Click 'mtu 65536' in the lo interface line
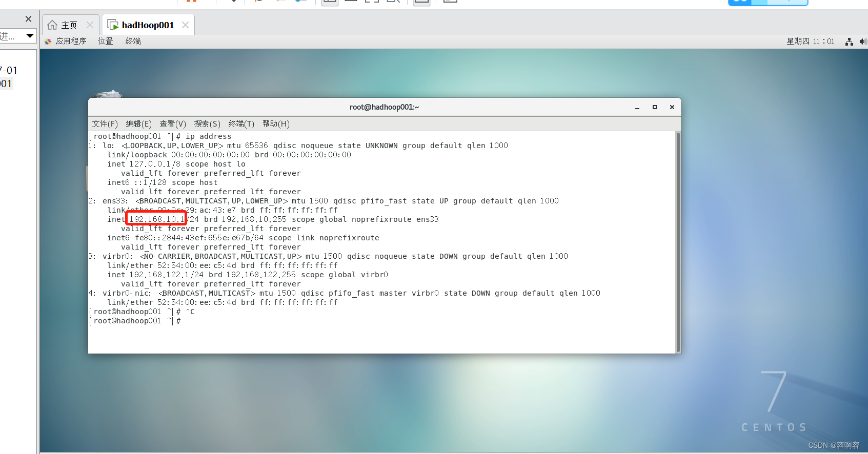 point(248,146)
